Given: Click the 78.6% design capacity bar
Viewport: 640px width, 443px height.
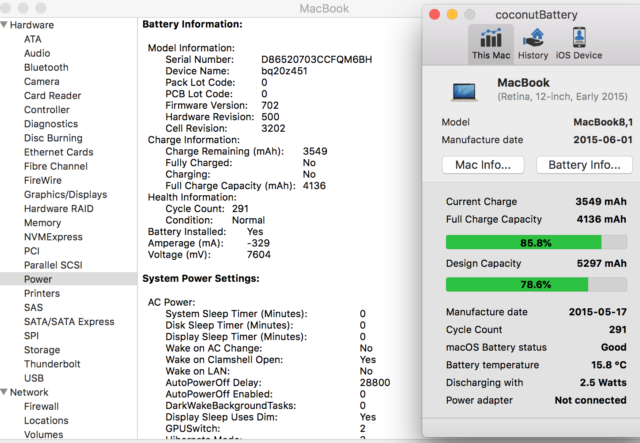Looking at the screenshot, I should point(536,284).
